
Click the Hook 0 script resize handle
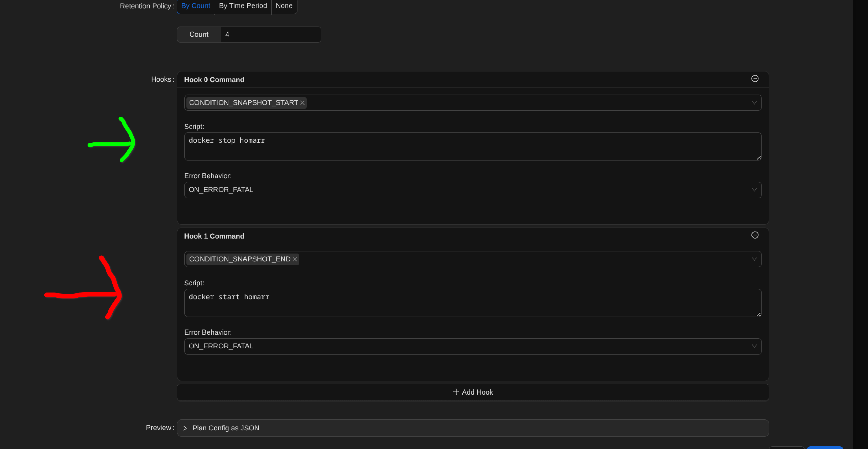click(759, 158)
